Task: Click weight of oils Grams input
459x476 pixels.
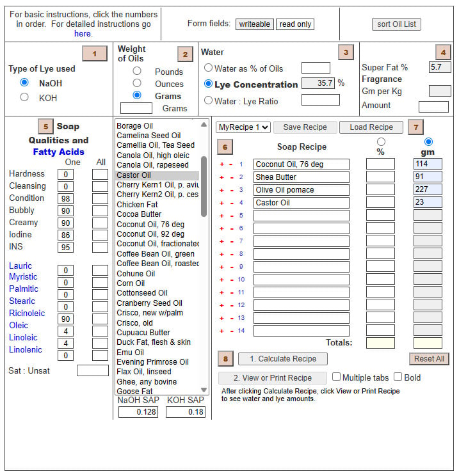Action: (136, 108)
